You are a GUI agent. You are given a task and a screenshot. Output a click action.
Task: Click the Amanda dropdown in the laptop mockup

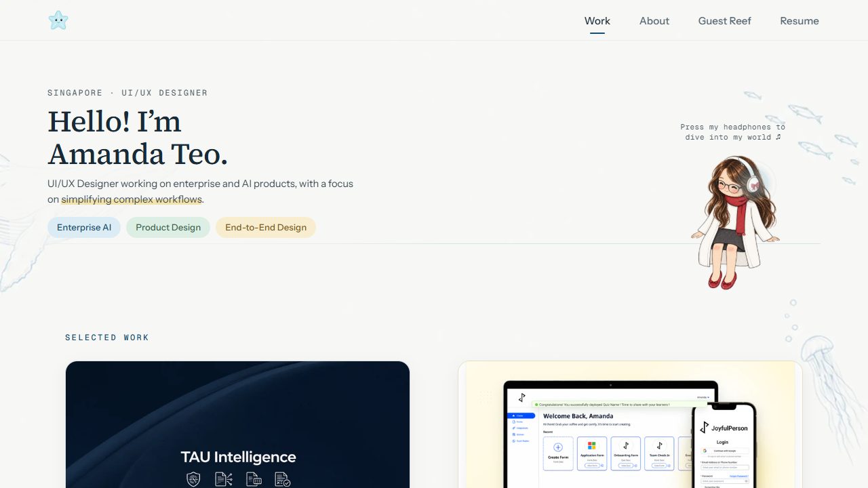tap(703, 397)
